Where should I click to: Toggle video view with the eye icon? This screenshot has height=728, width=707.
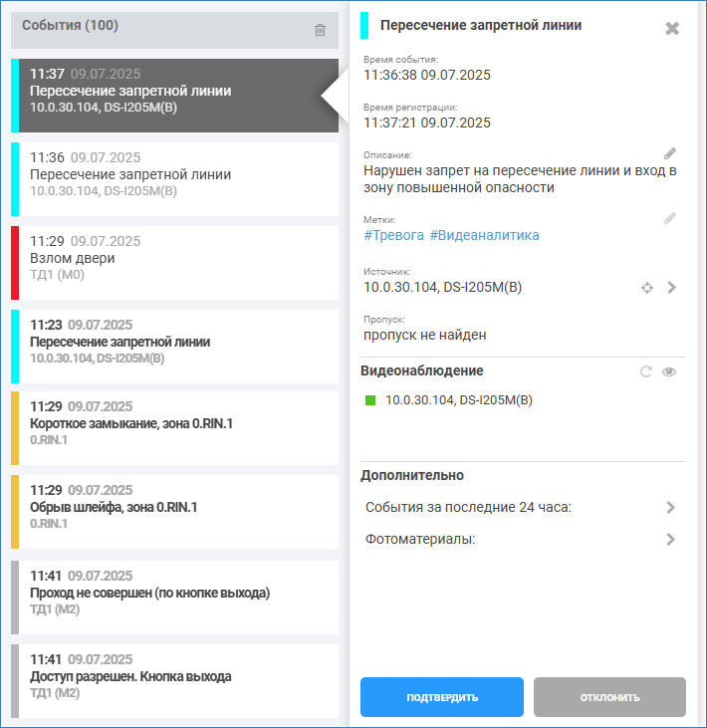(669, 371)
